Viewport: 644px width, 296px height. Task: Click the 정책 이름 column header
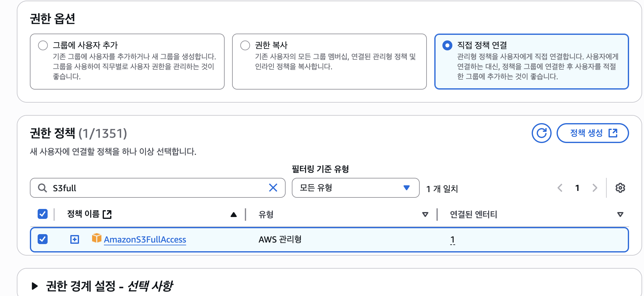(83, 214)
